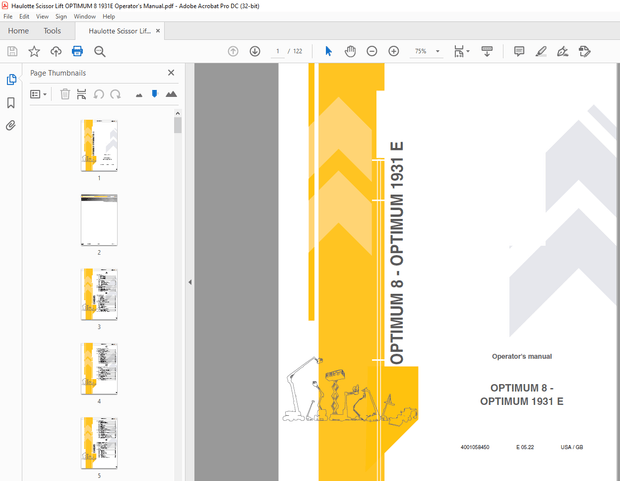
Task: Switch to the Home tab
Action: click(18, 31)
